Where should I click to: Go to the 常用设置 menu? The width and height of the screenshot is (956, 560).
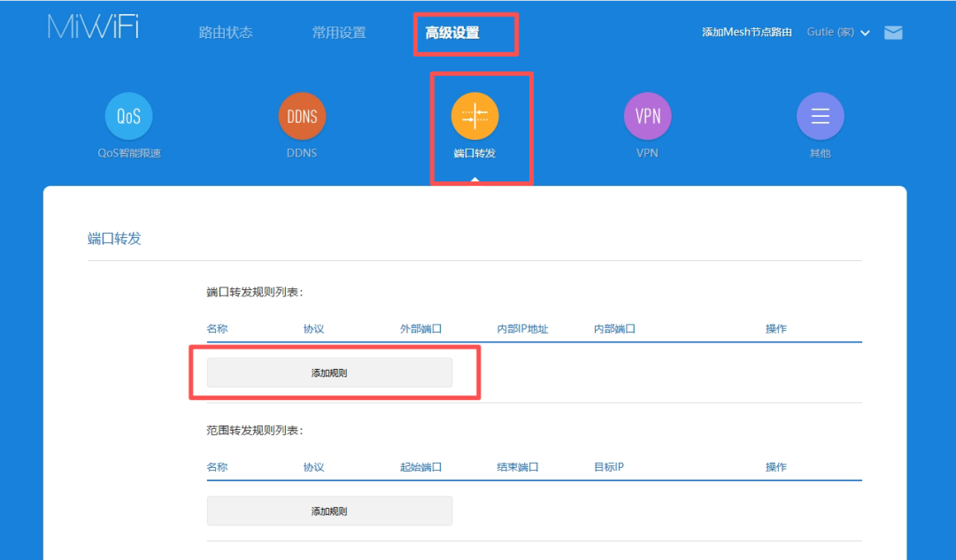(338, 32)
